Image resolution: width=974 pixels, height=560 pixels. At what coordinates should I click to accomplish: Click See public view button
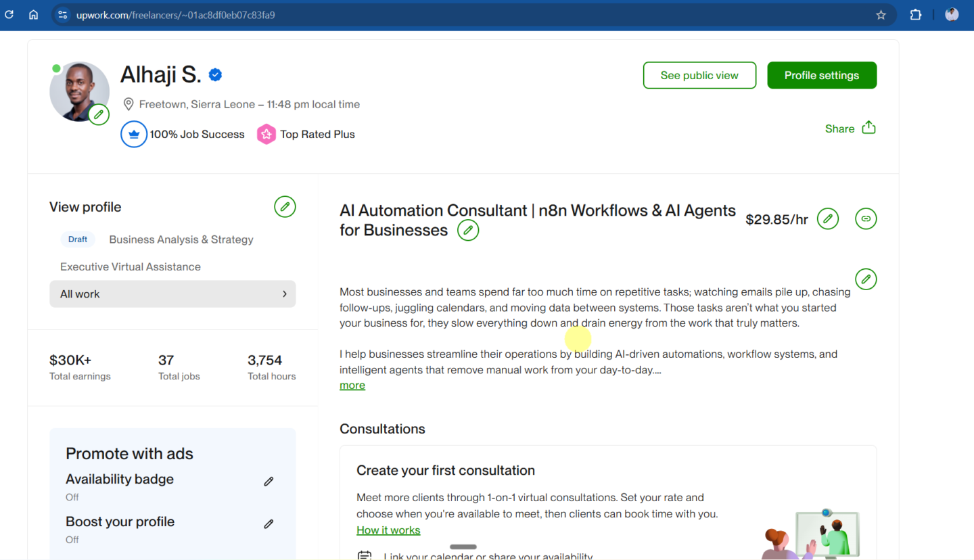point(699,75)
